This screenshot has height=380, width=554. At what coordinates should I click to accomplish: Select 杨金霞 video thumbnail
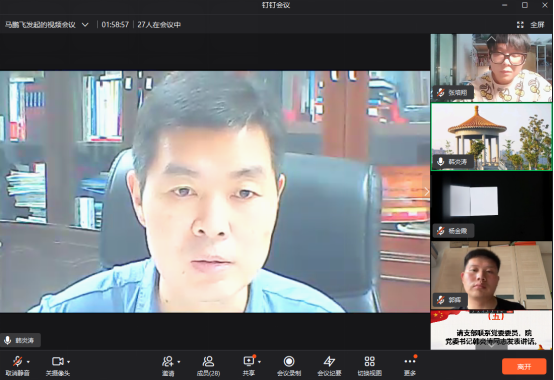point(491,206)
